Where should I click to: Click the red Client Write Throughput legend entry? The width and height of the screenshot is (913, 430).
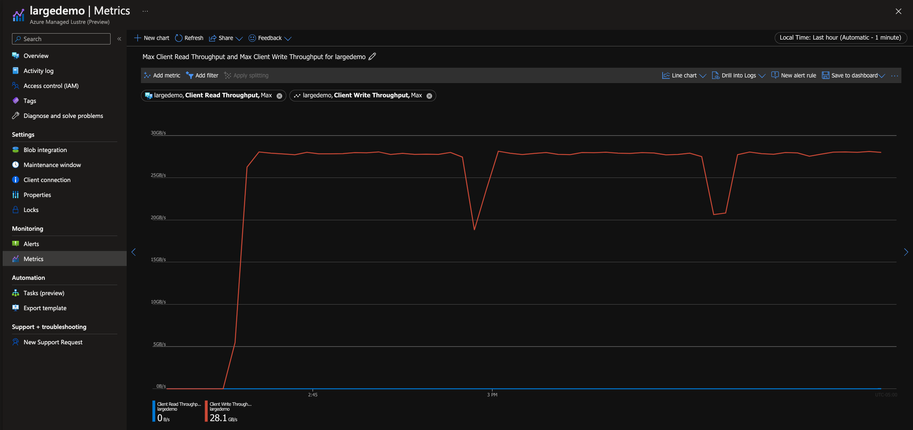click(230, 411)
